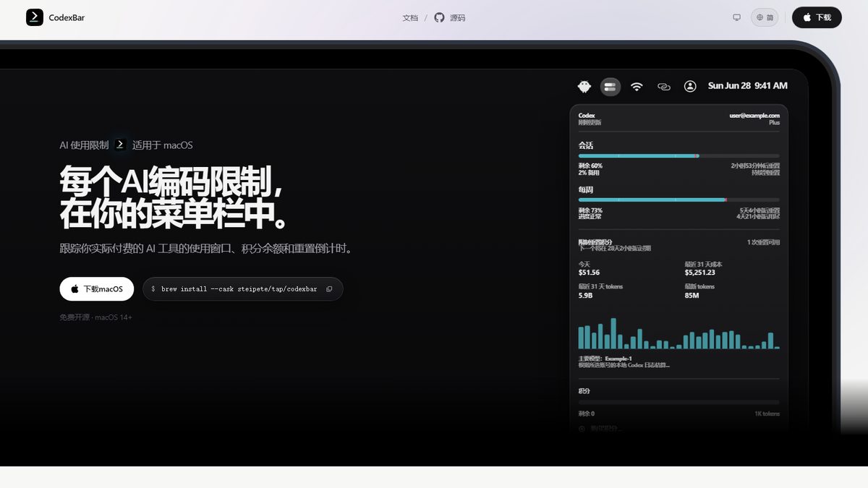Click the 85M tokens value
Screen dimensions: 868x488
point(692,295)
